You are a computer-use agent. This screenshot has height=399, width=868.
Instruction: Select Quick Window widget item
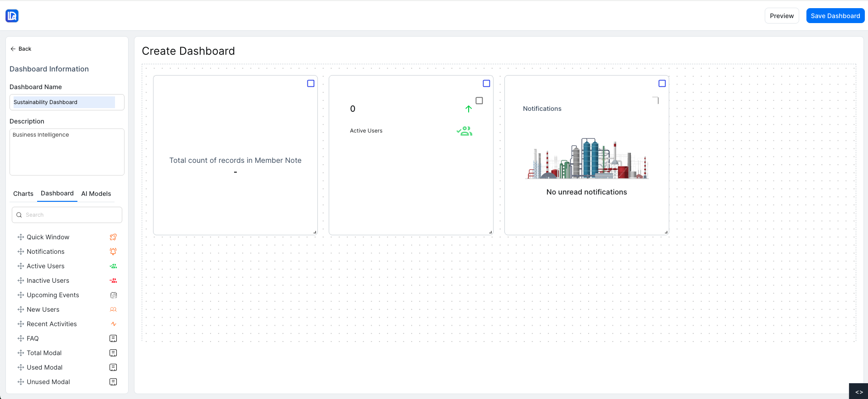[x=67, y=237]
